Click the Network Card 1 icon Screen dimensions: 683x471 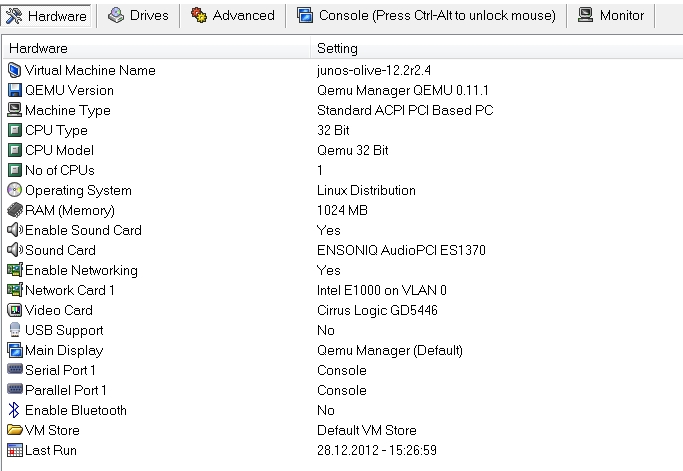(x=15, y=290)
